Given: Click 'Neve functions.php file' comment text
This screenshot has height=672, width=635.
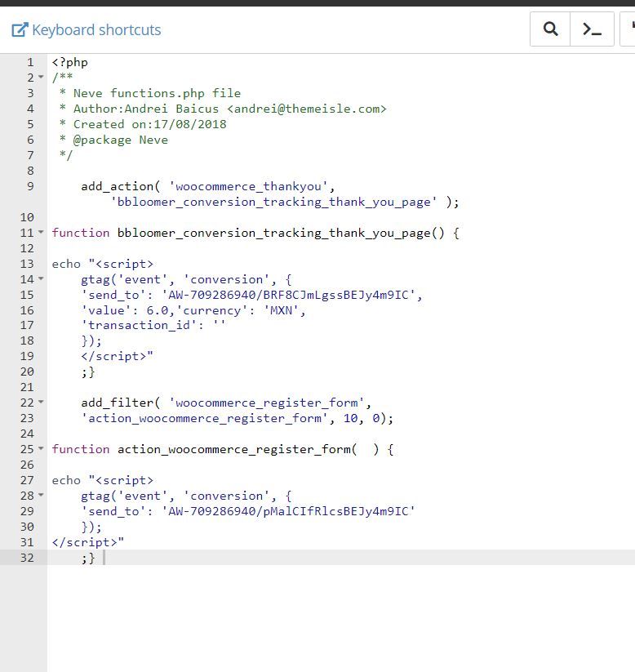Looking at the screenshot, I should [157, 93].
